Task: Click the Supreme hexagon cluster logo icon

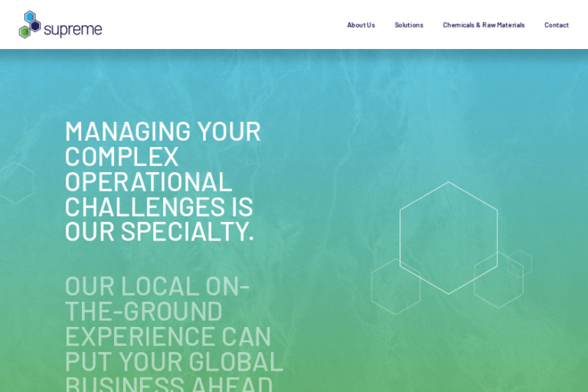Action: [x=29, y=24]
